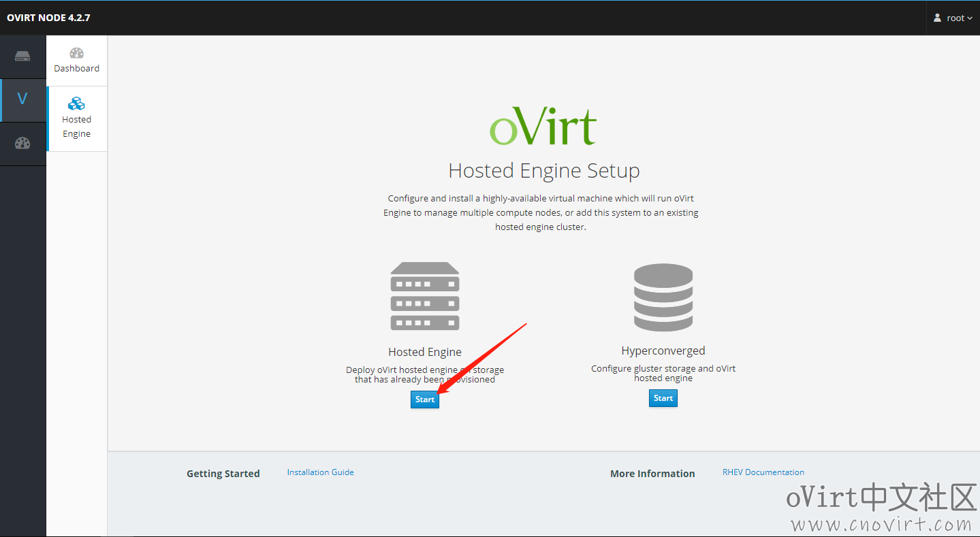Open the Installation Guide link

(x=320, y=472)
